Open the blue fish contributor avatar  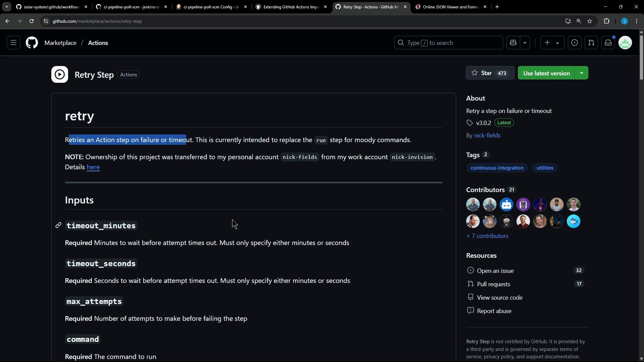[574, 221]
